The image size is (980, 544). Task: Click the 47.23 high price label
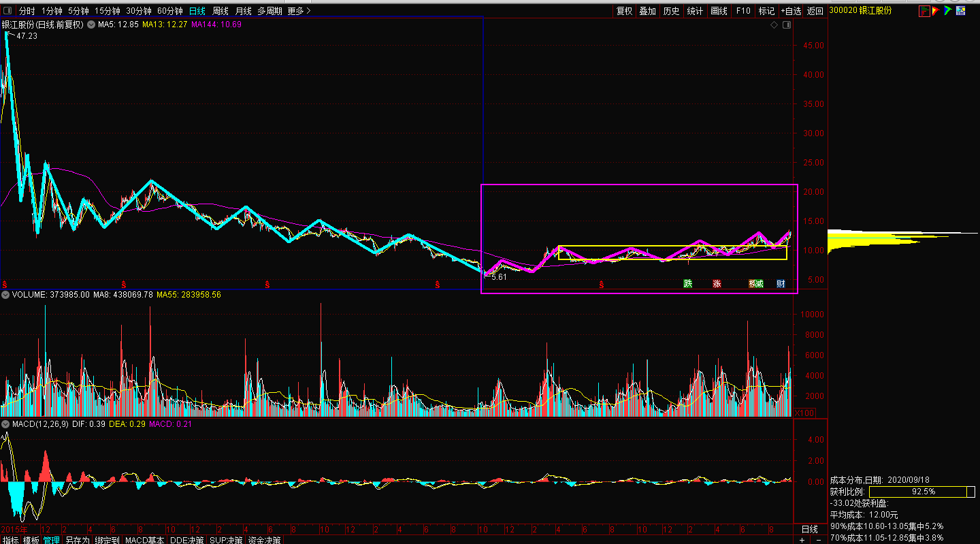tap(27, 36)
